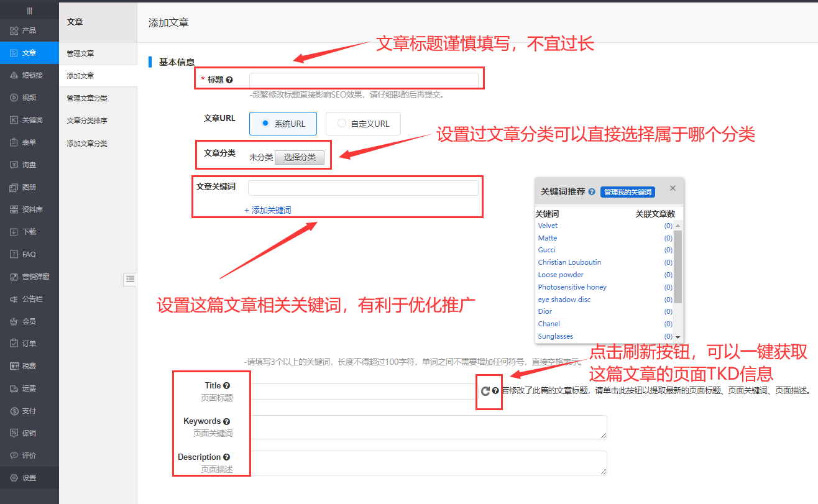The height and width of the screenshot is (504, 818).
Task: Click inside the article title input field
Action: (365, 79)
